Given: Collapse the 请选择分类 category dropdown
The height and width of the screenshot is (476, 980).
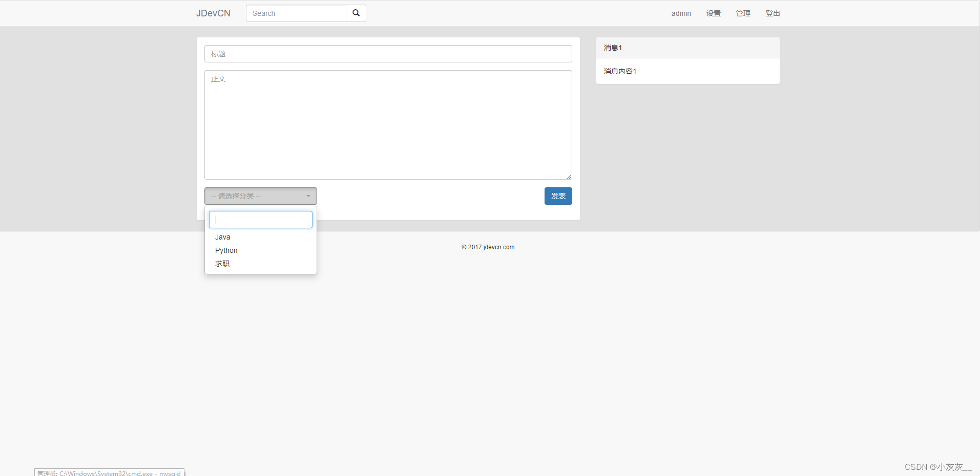Looking at the screenshot, I should pyautogui.click(x=261, y=196).
